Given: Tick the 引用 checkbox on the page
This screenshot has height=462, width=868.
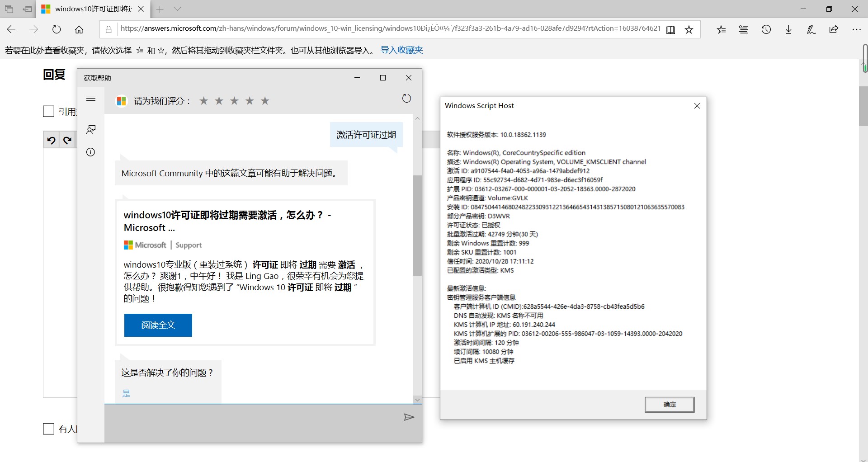Looking at the screenshot, I should (48, 111).
